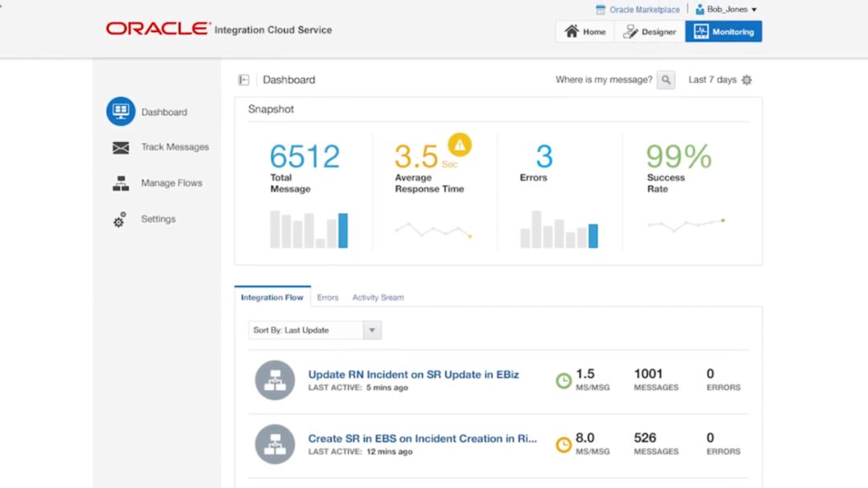Click flow icon for Create SR in EBS

275,445
